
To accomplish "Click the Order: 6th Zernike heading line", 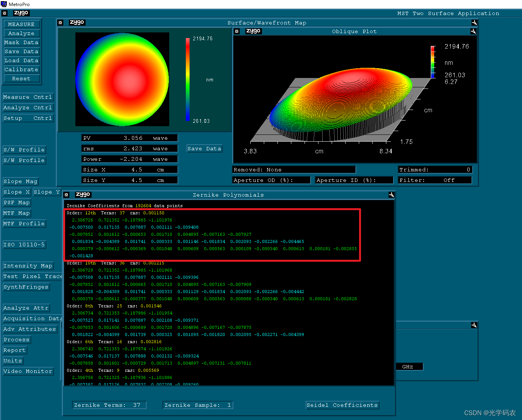I will click(114, 342).
